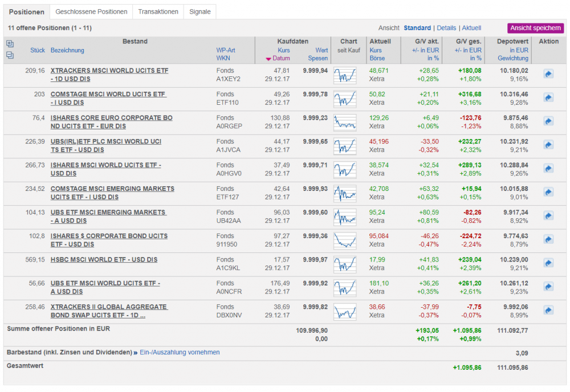Viewport: 570px width, 392px height.
Task: Open action icon for UBS ETF MSCI EMERGING MARKETS
Action: click(x=548, y=216)
